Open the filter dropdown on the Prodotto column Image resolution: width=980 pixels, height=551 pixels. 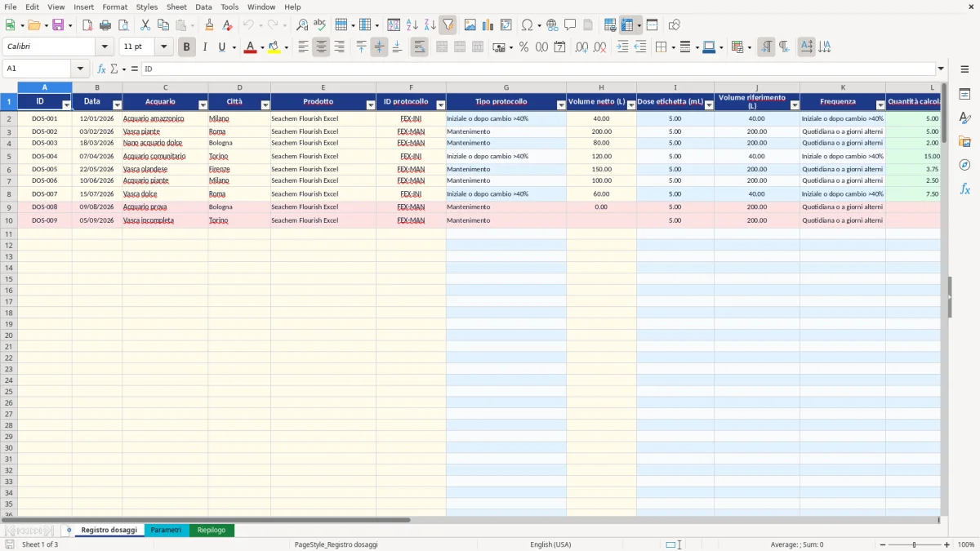pyautogui.click(x=371, y=105)
